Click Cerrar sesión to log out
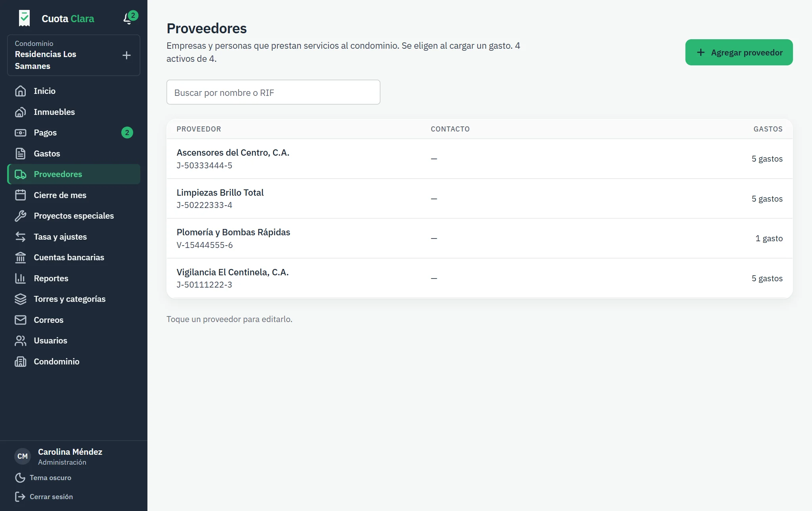812x511 pixels. point(44,497)
